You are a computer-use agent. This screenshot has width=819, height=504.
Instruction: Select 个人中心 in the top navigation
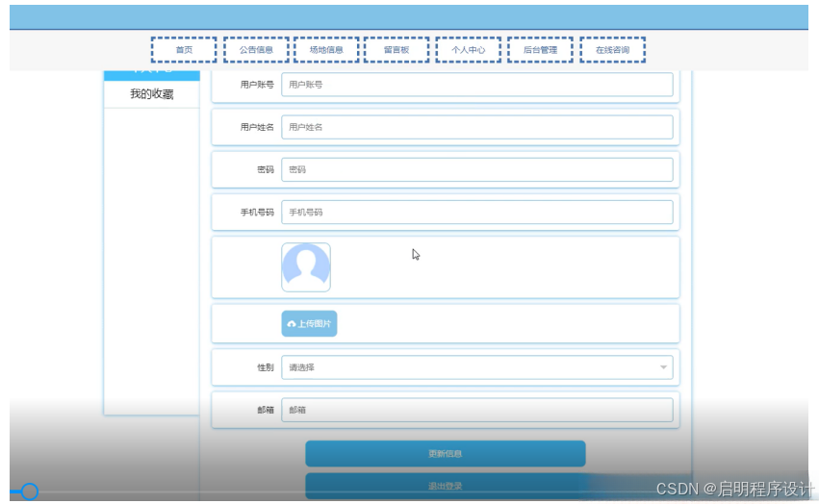tap(469, 50)
